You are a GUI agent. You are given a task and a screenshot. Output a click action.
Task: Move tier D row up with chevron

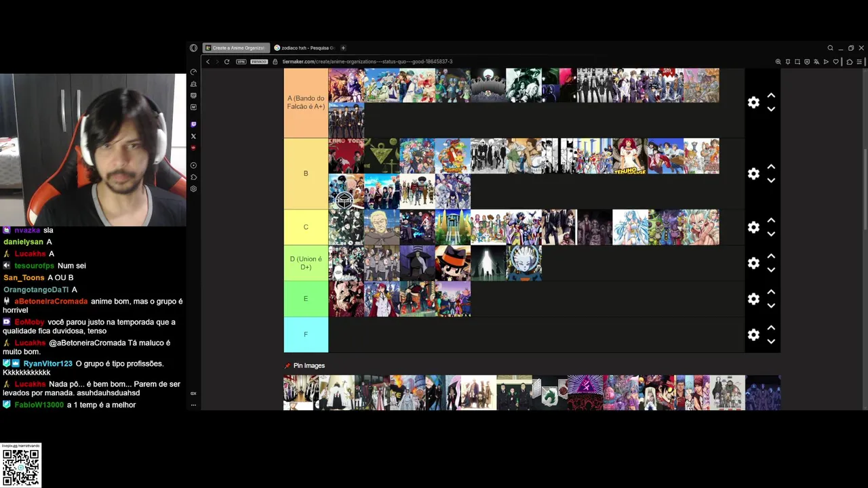771,256
